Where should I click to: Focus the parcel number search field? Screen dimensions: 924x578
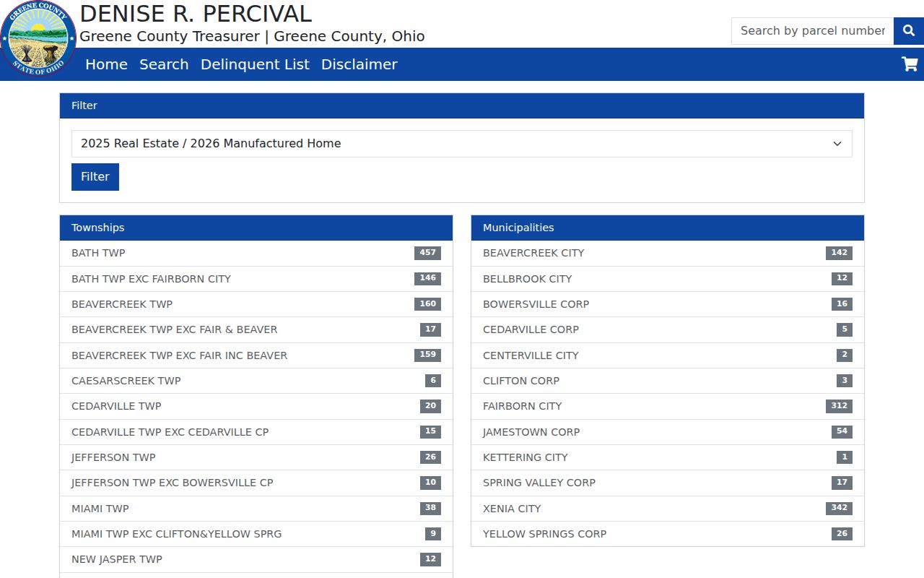pyautogui.click(x=812, y=31)
